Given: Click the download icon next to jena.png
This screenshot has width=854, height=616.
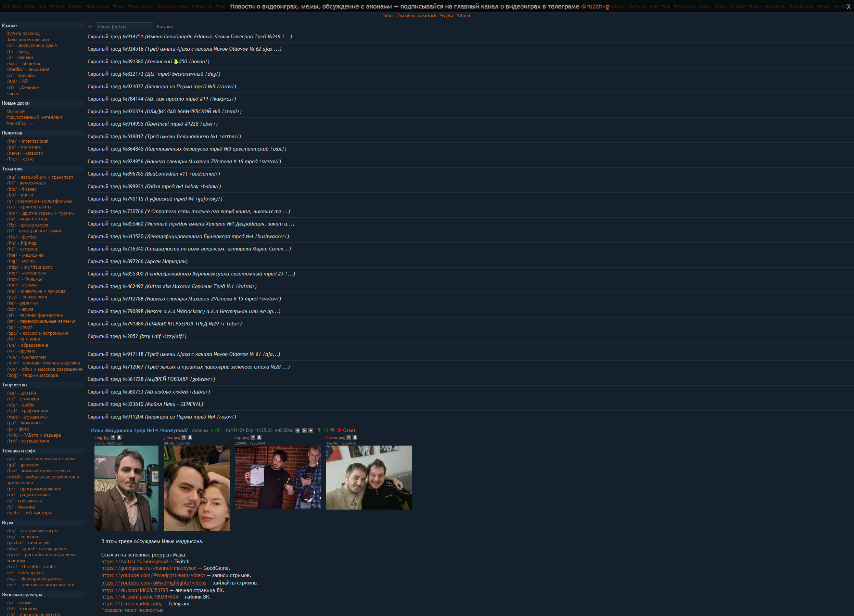Looking at the screenshot, I should (190, 437).
